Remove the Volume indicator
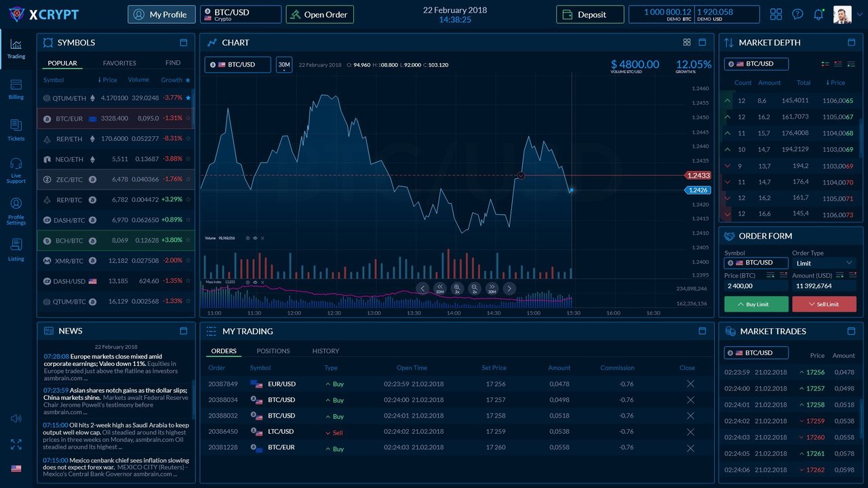Image resolution: width=868 pixels, height=488 pixels. click(x=262, y=238)
